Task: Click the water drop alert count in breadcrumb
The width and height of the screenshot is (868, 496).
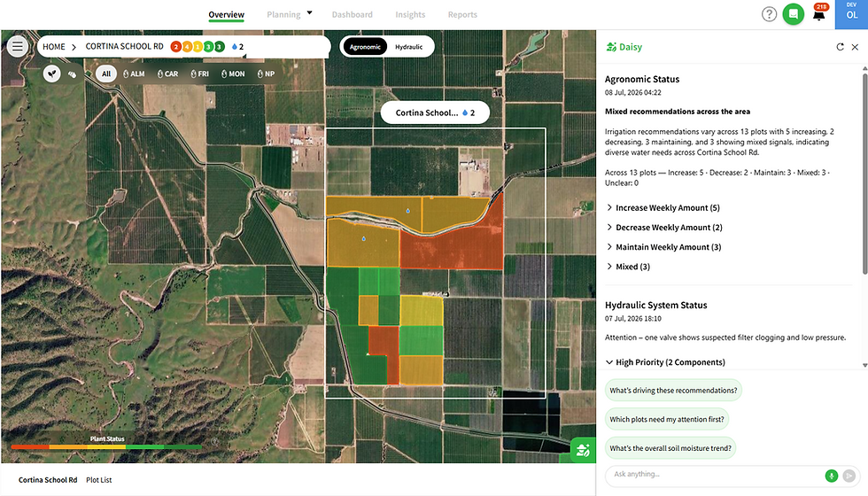Action: point(237,46)
